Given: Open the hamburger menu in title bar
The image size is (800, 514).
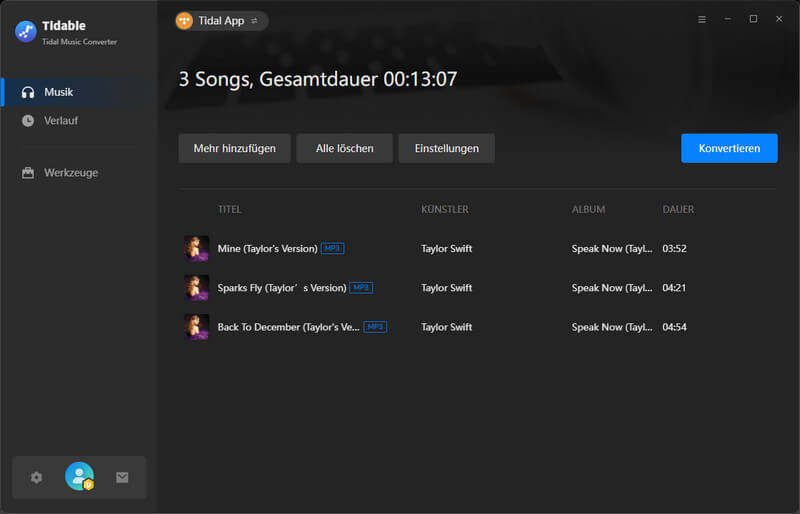Looking at the screenshot, I should tap(702, 19).
